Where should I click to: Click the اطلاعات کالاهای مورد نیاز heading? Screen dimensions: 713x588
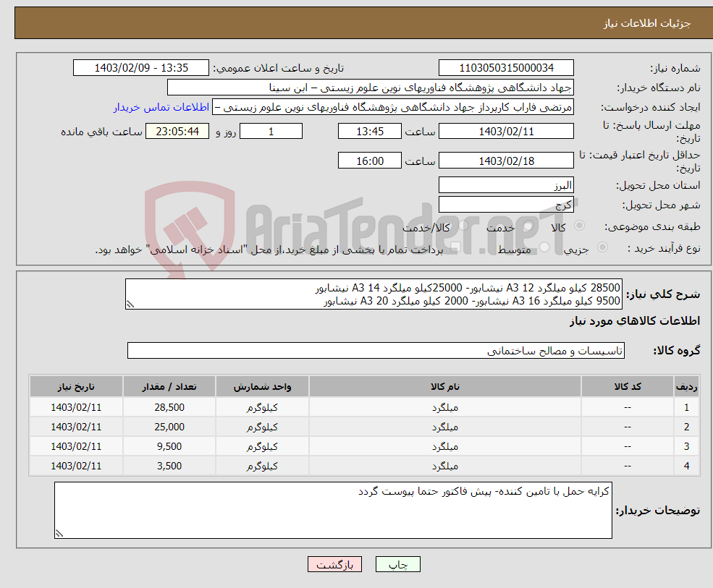[x=635, y=321]
